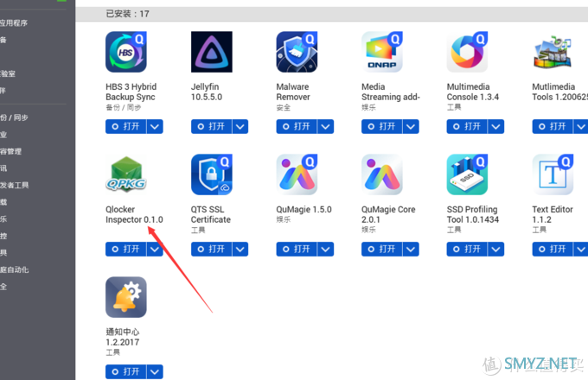The width and height of the screenshot is (588, 380).
Task: Select 应用程序 in the sidebar
Action: point(14,23)
